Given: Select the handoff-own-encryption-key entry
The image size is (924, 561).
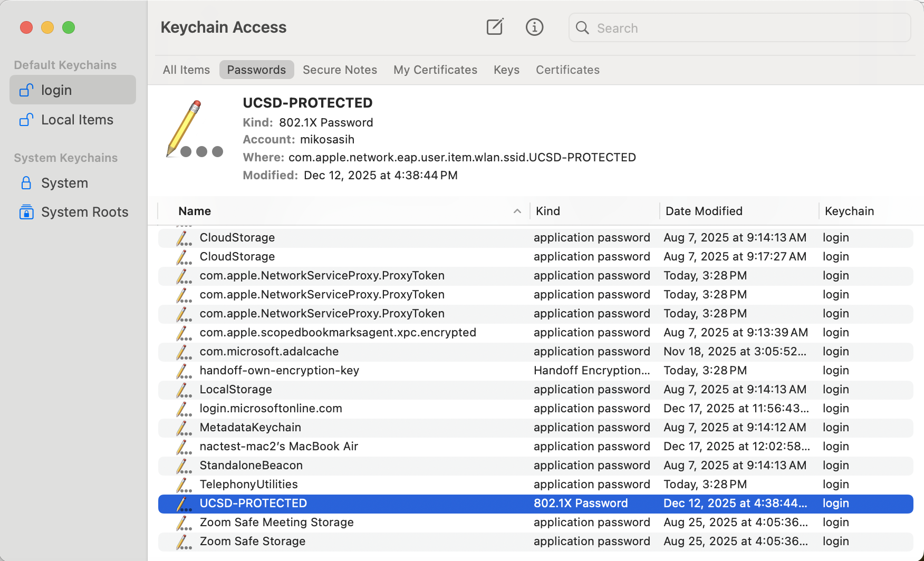Looking at the screenshot, I should tap(279, 371).
